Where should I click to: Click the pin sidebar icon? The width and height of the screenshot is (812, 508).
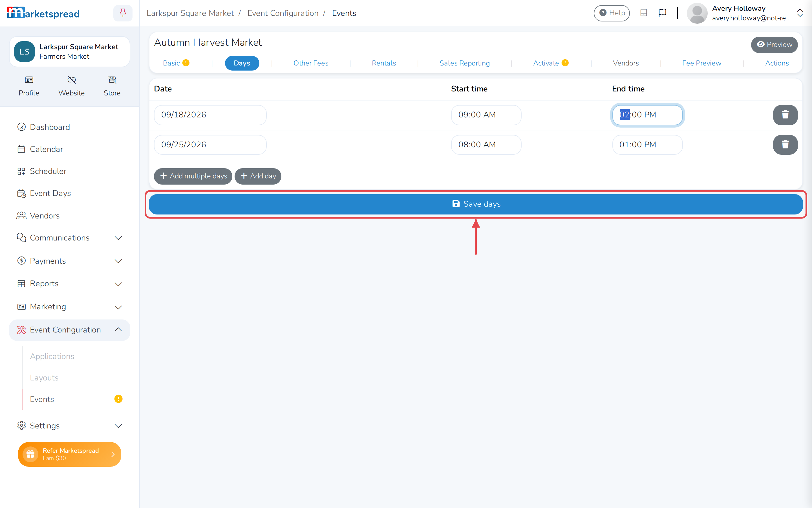123,13
